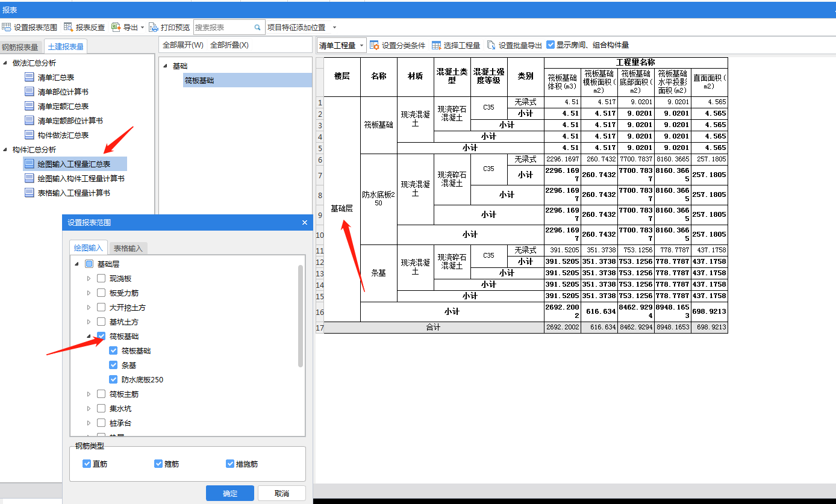Click the 设置批量导出 icon

coord(491,45)
